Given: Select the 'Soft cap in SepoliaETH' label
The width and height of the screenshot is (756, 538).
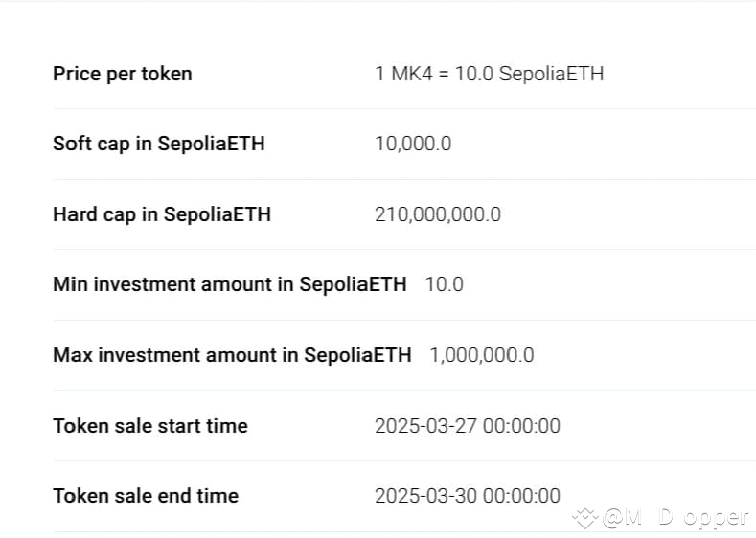Looking at the screenshot, I should [159, 144].
